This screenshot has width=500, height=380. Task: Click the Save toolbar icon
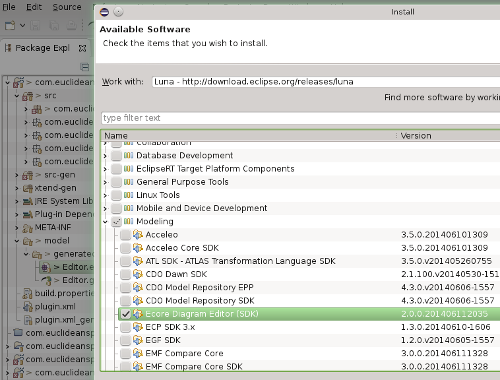point(35,25)
